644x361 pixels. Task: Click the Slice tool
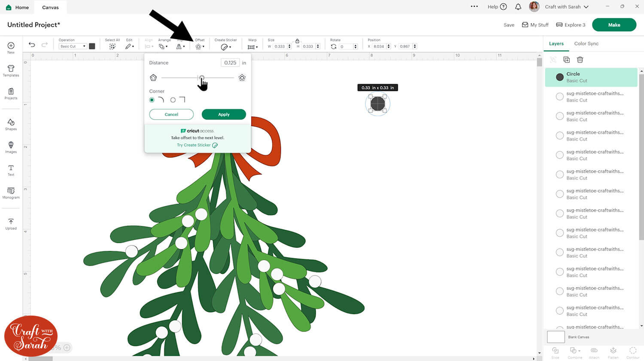[x=555, y=353]
